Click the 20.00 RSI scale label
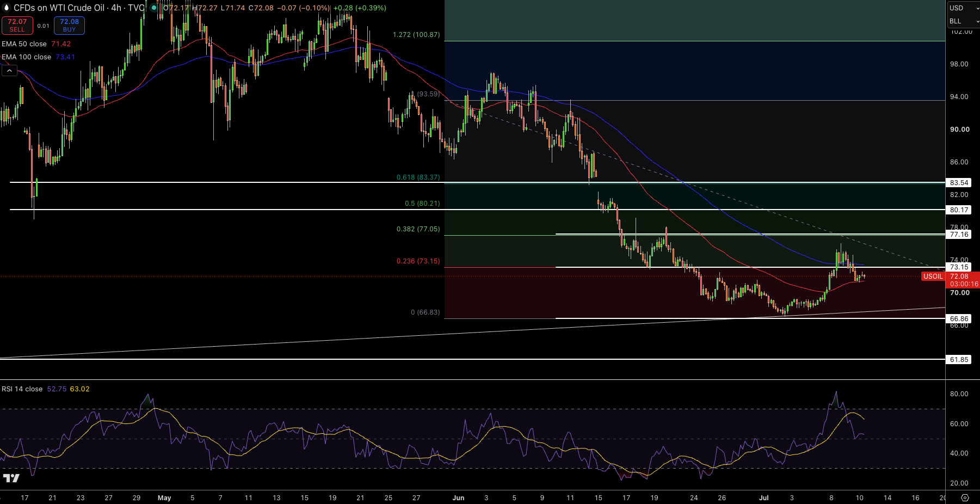Image resolution: width=980 pixels, height=504 pixels. 959,483
